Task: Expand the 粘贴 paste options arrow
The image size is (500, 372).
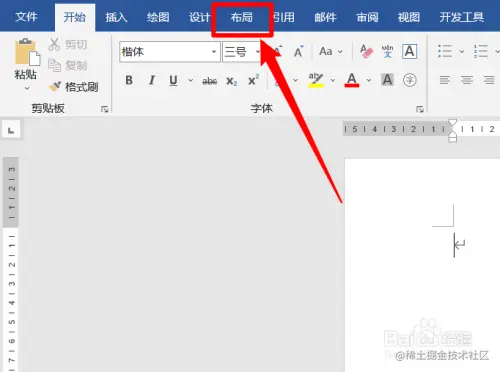Action: coord(27,89)
